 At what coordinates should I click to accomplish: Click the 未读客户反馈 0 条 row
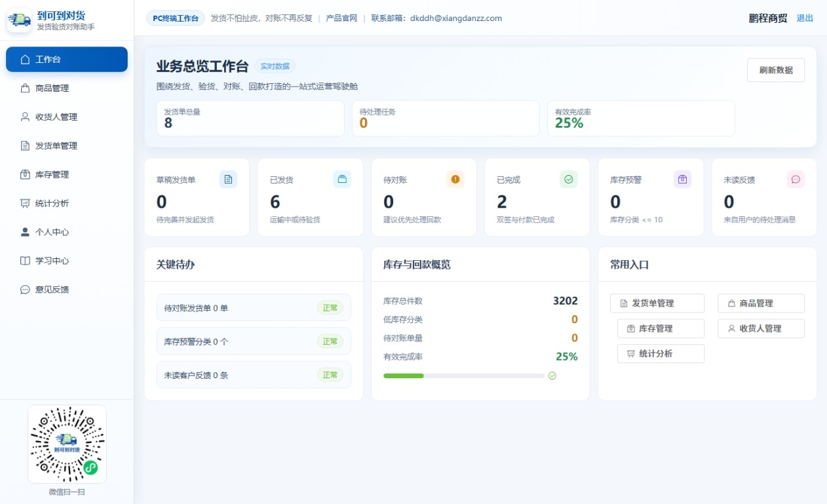pos(254,375)
